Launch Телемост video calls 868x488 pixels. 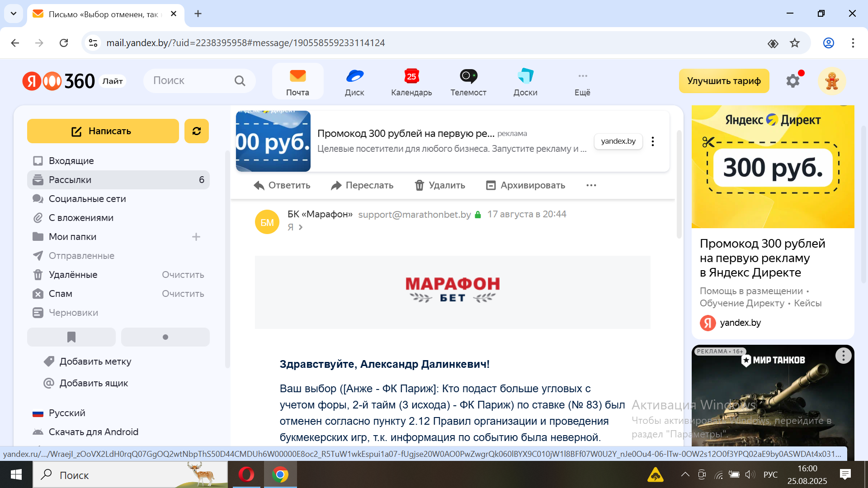pos(468,82)
